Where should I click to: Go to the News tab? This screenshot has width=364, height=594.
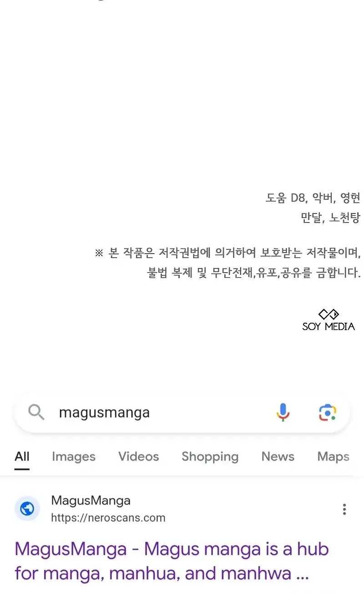click(x=278, y=457)
